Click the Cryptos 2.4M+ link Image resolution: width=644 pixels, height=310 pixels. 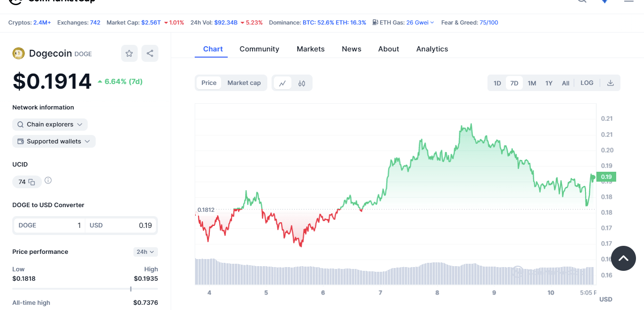(x=42, y=23)
